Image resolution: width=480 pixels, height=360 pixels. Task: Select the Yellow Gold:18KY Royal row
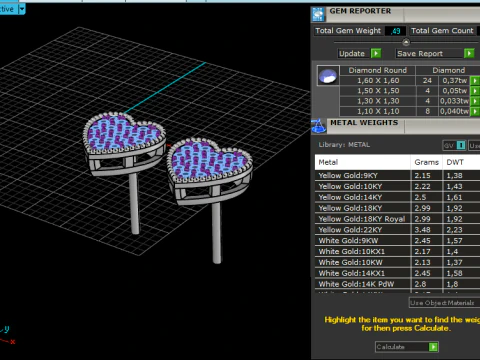(x=397, y=219)
